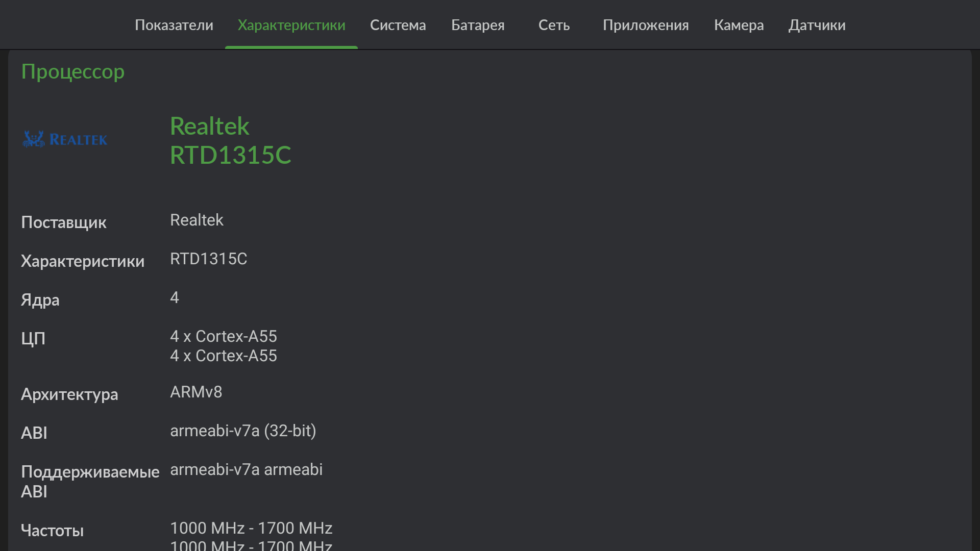Click the first 4 x Cortex-A55 line
Viewport: 980px width, 551px height.
pyautogui.click(x=224, y=336)
